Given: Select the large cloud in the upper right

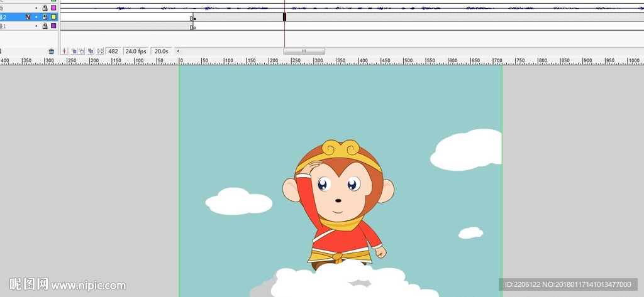Looking at the screenshot, I should [x=466, y=149].
